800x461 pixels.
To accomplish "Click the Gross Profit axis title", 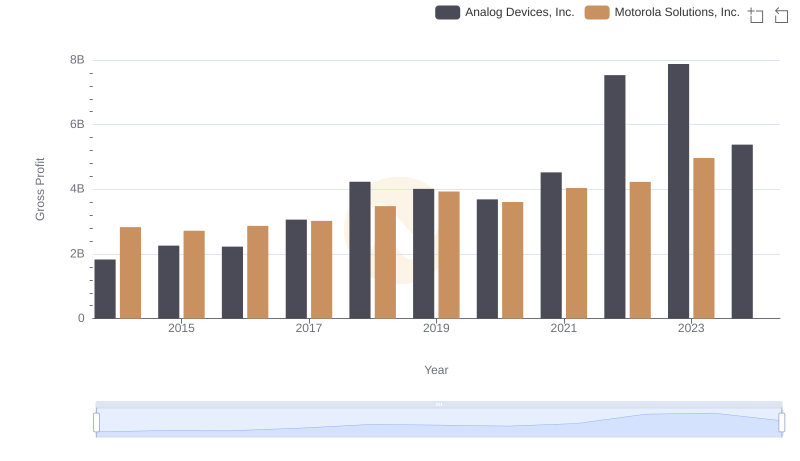I will (x=40, y=189).
